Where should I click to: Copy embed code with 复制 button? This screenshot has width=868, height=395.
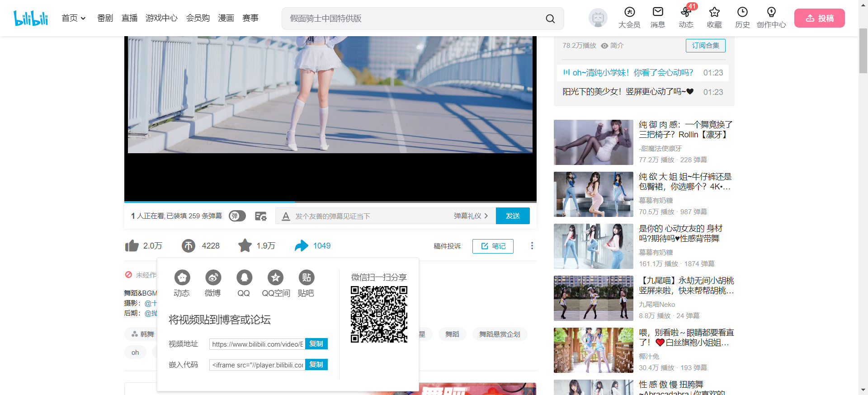316,365
